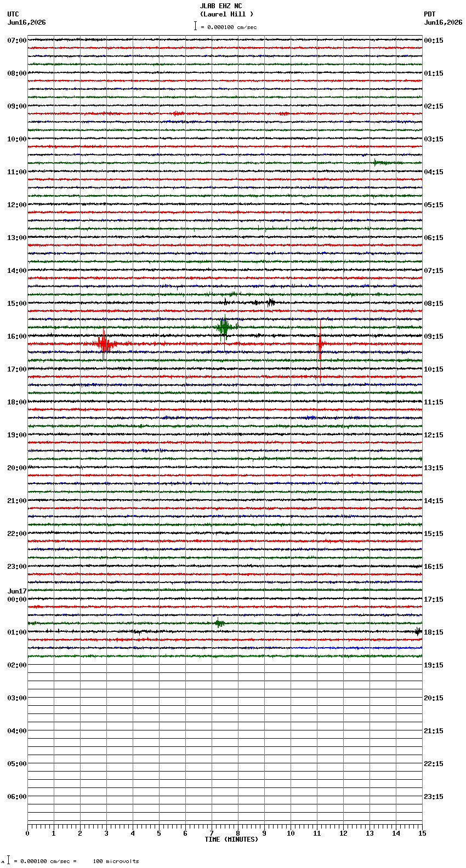
Task: Click the 12:00 UTC time label
Action: 17,205
